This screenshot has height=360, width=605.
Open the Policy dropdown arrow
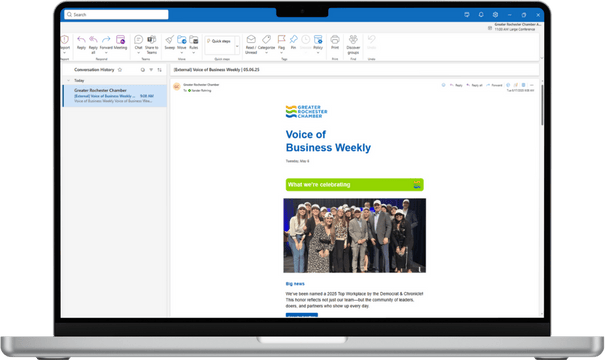coord(318,53)
